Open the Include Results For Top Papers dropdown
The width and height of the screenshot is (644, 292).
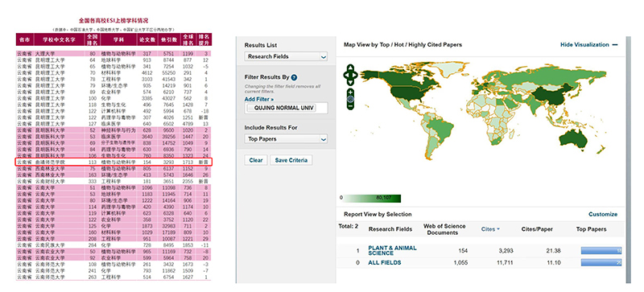click(x=286, y=139)
